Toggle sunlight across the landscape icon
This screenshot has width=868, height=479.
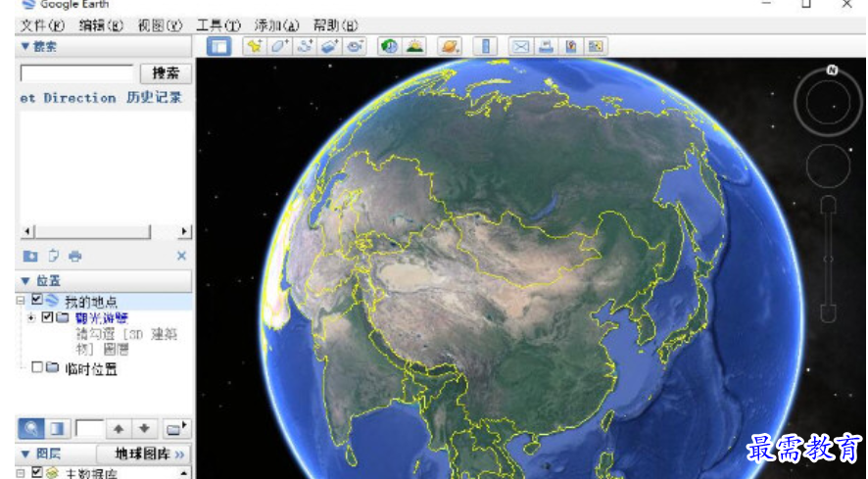click(x=414, y=46)
